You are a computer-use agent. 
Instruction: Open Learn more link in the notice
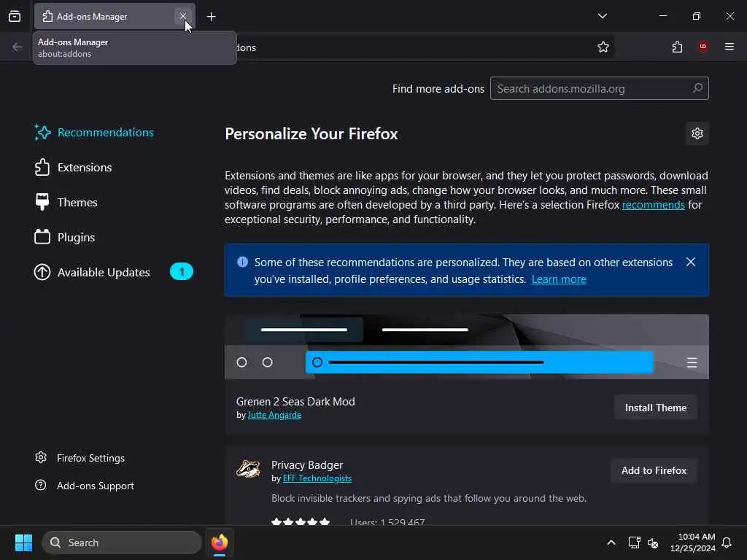click(x=559, y=279)
